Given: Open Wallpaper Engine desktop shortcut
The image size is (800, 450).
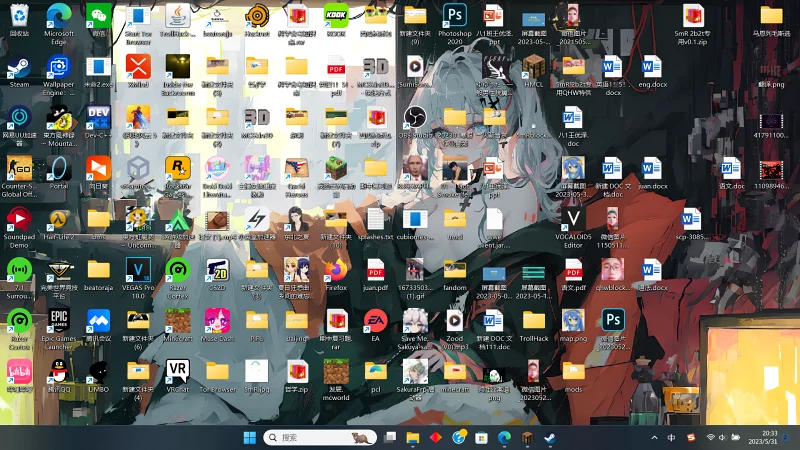Looking at the screenshot, I should click(x=59, y=75).
